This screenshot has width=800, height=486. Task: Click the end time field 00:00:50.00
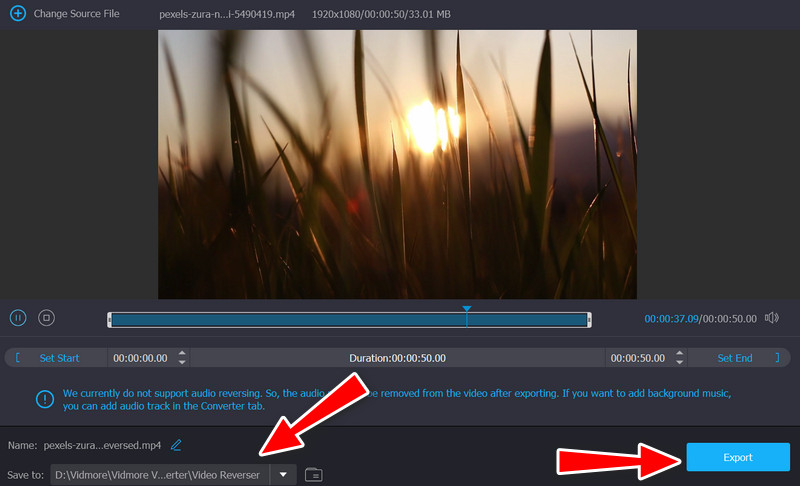(637, 358)
